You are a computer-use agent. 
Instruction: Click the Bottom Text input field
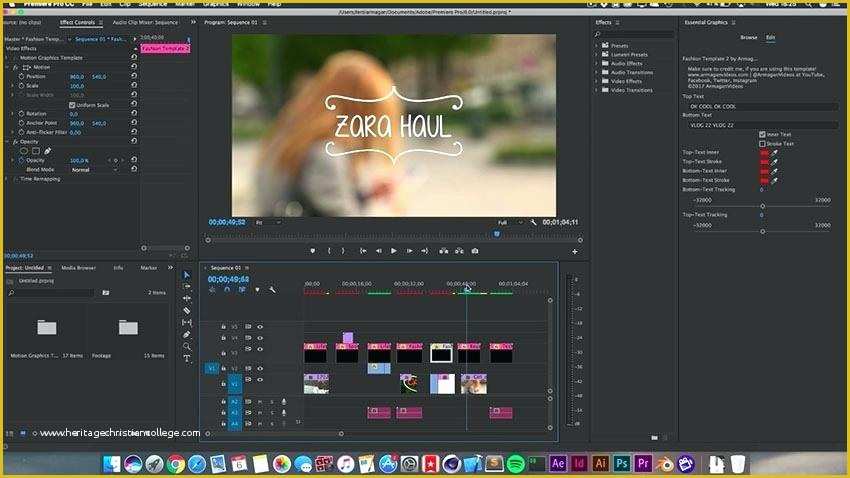[x=761, y=125]
